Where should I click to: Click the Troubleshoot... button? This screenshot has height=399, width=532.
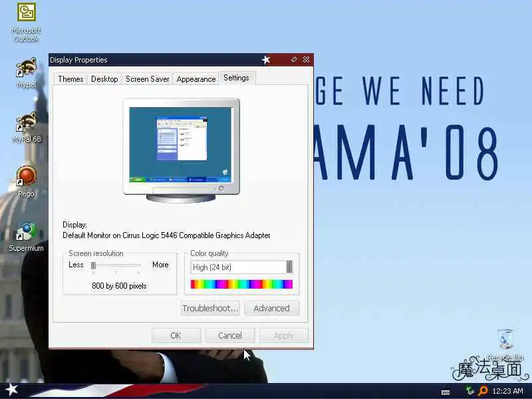(210, 308)
